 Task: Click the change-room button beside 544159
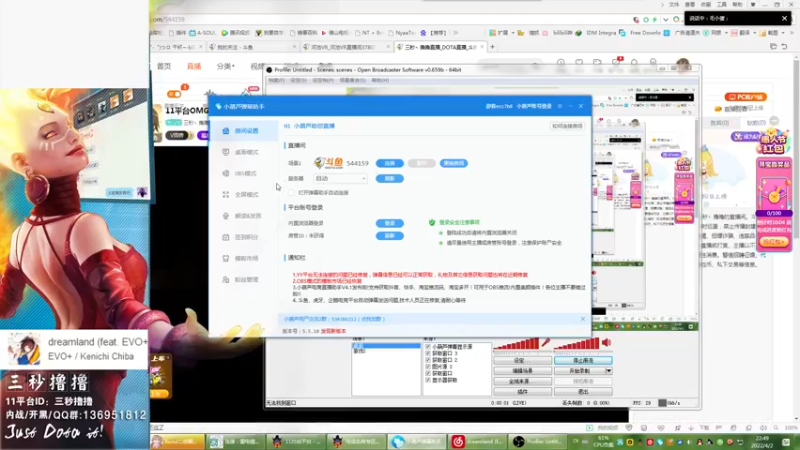click(454, 163)
